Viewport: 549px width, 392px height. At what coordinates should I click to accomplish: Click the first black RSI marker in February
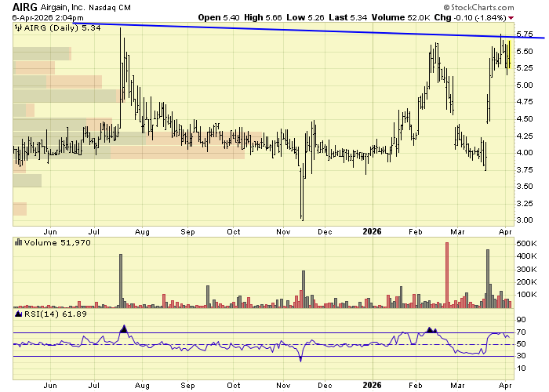430,330
